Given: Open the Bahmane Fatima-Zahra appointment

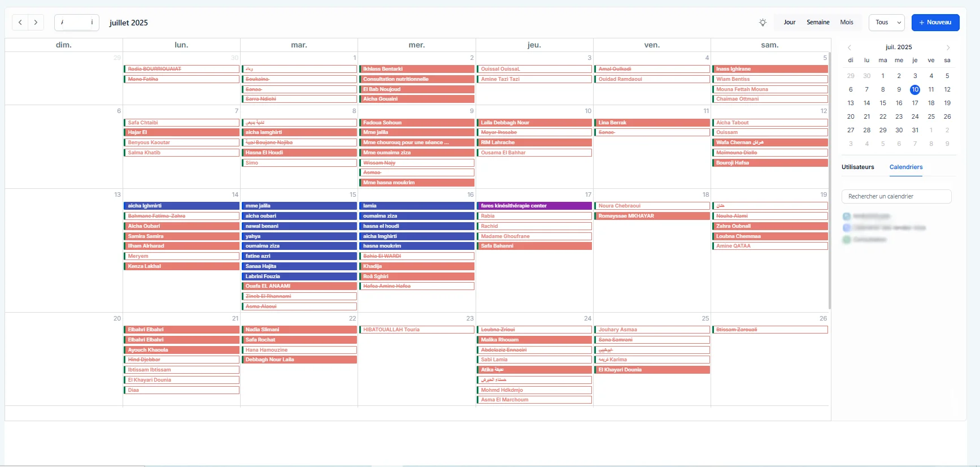Looking at the screenshot, I should click(181, 216).
